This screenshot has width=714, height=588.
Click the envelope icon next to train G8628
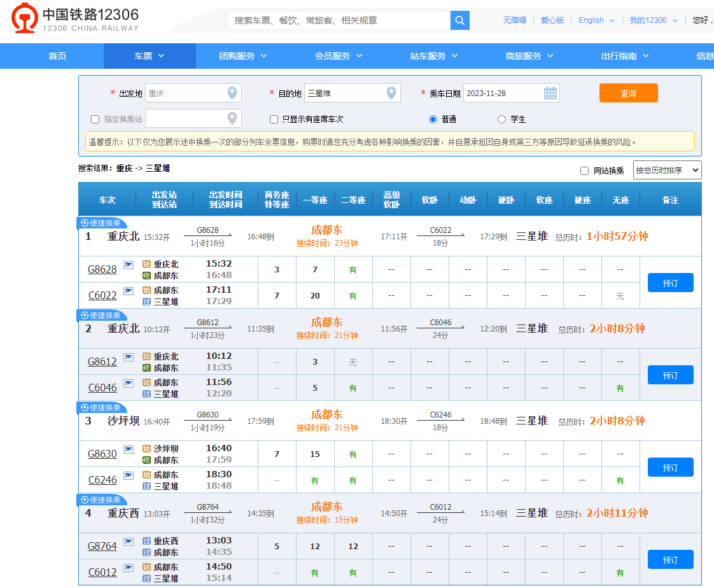tap(129, 264)
